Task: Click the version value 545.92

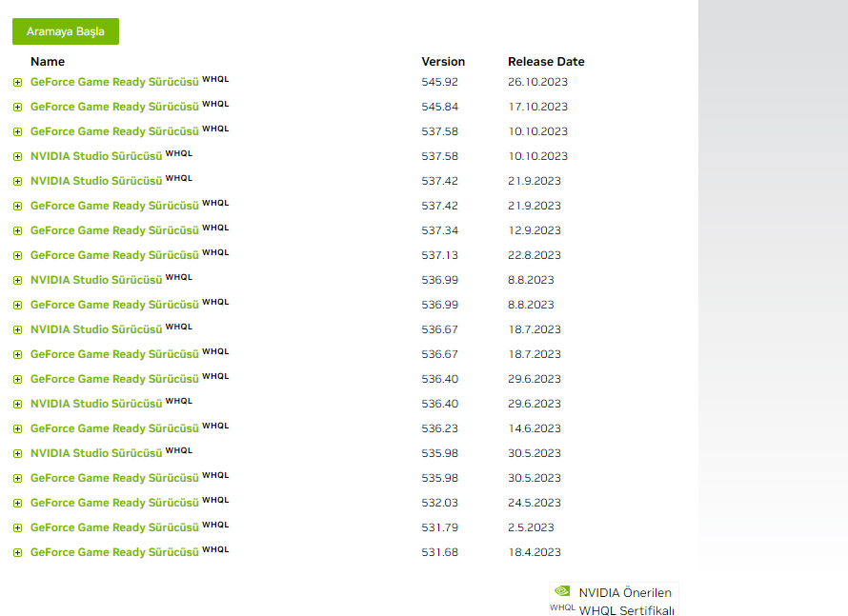Action: tap(439, 82)
